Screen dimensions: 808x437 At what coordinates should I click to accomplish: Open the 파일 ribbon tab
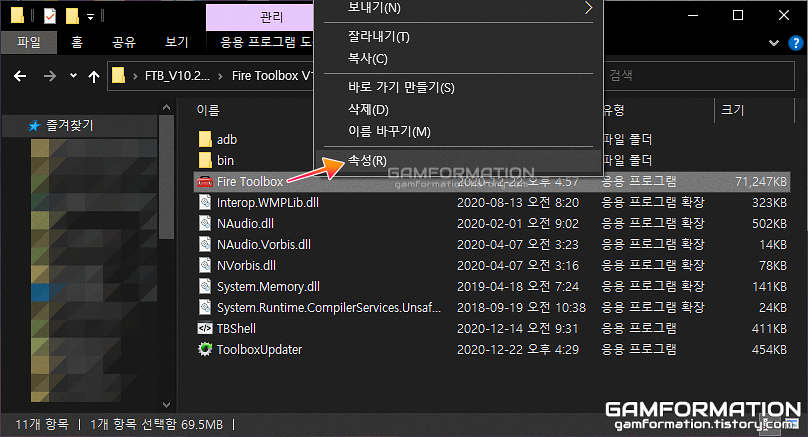(29, 42)
